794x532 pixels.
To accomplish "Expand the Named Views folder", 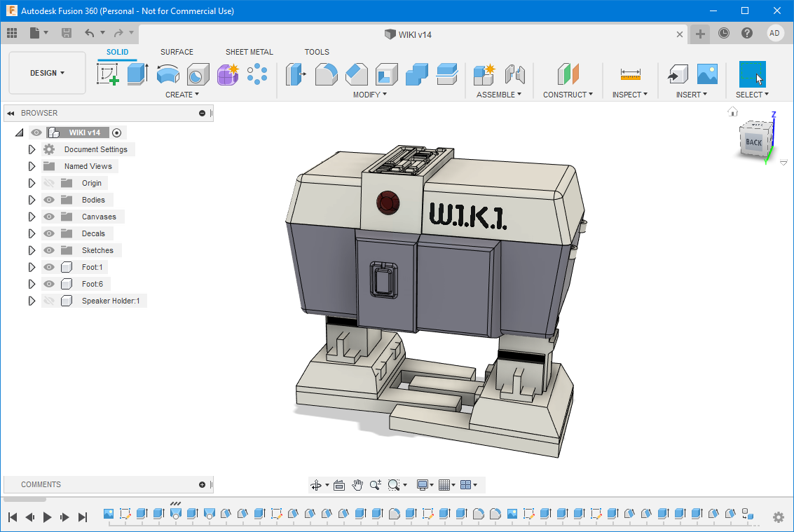I will tap(32, 166).
